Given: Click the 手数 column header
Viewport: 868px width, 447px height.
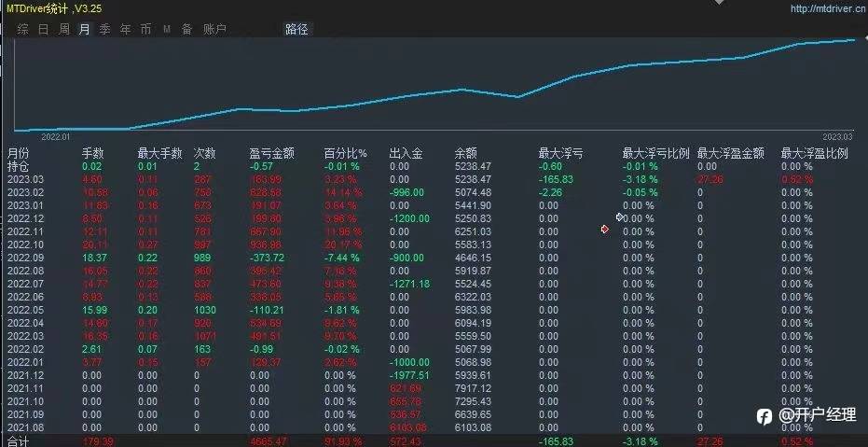Looking at the screenshot, I should coord(93,153).
